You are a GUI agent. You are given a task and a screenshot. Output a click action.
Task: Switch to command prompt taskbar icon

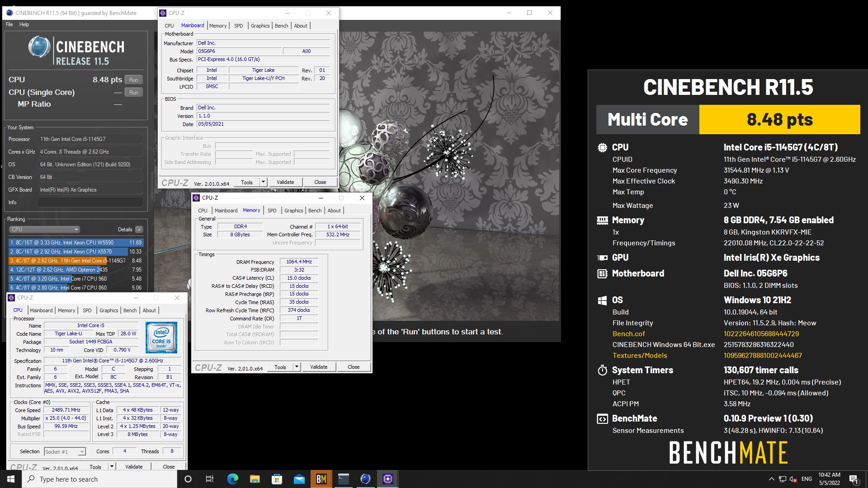pos(344,479)
